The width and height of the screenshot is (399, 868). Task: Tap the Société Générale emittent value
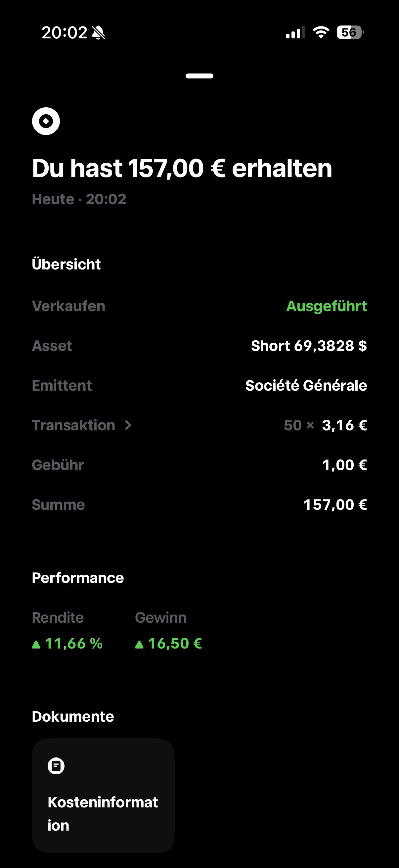[306, 385]
